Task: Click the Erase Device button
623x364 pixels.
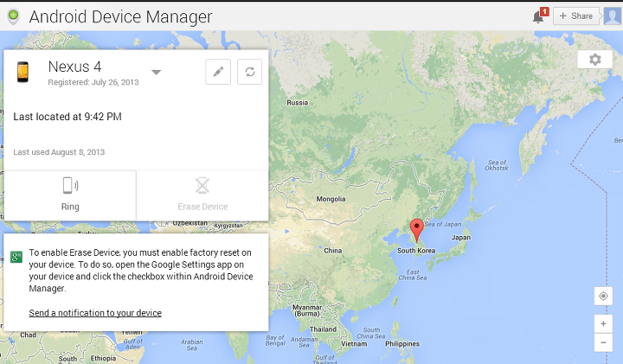Action: [202, 195]
